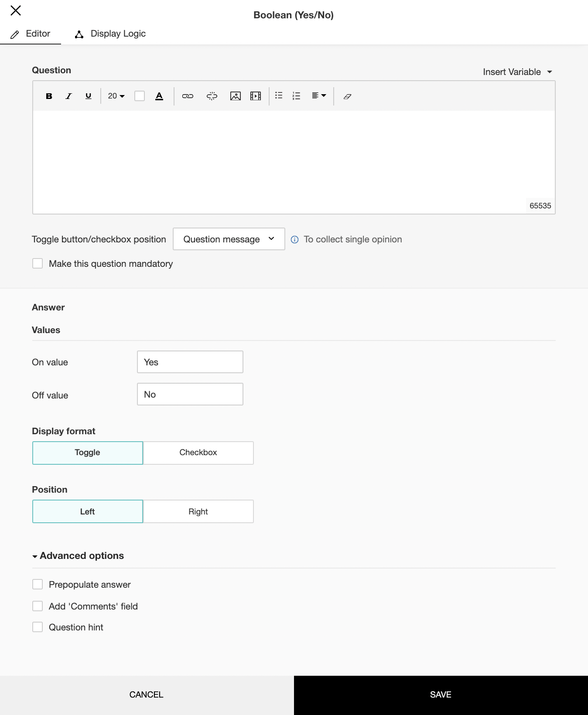Click the underline formatting icon
The image size is (588, 715).
(x=88, y=96)
